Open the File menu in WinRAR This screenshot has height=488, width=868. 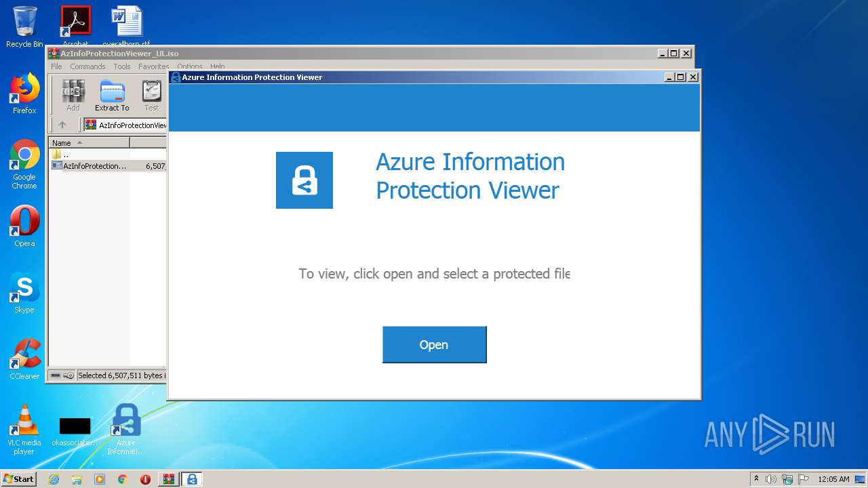[x=56, y=66]
